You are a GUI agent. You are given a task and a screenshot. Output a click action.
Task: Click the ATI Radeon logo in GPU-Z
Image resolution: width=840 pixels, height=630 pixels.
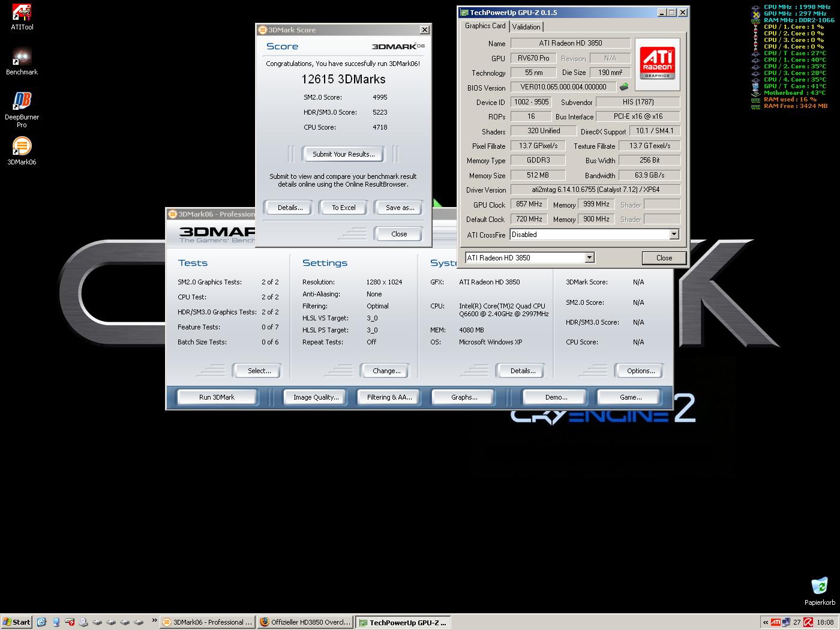pyautogui.click(x=658, y=64)
